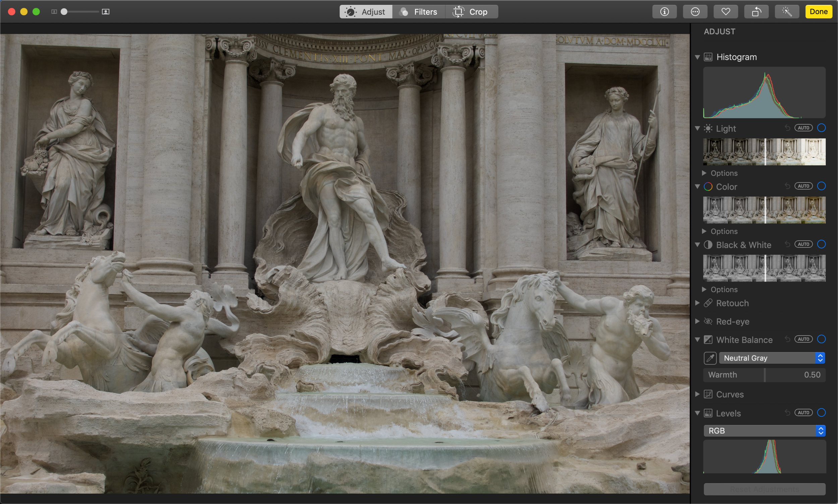Screen dimensions: 838x504
Task: Click the zoom-out small image icon
Action: click(54, 12)
